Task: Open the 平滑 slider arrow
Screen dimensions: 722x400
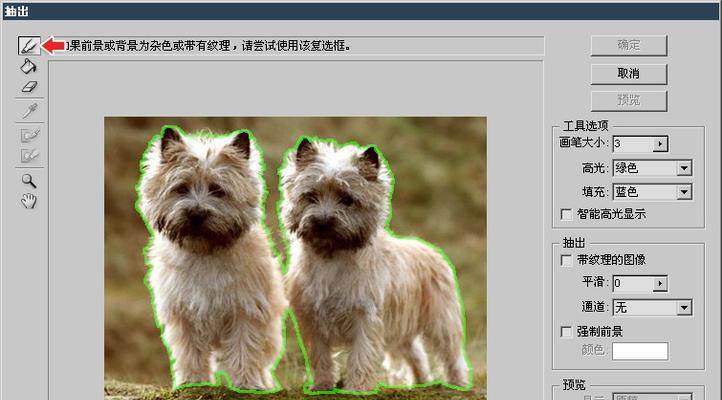Action: (660, 284)
